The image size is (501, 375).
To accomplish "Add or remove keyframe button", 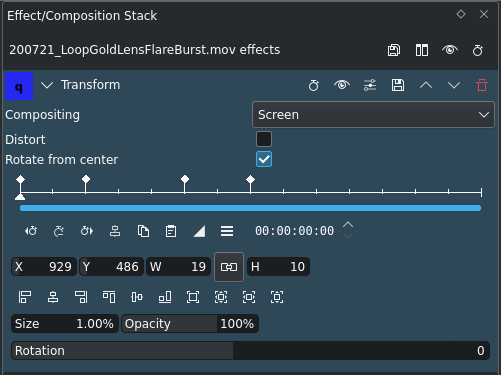I will tap(59, 231).
